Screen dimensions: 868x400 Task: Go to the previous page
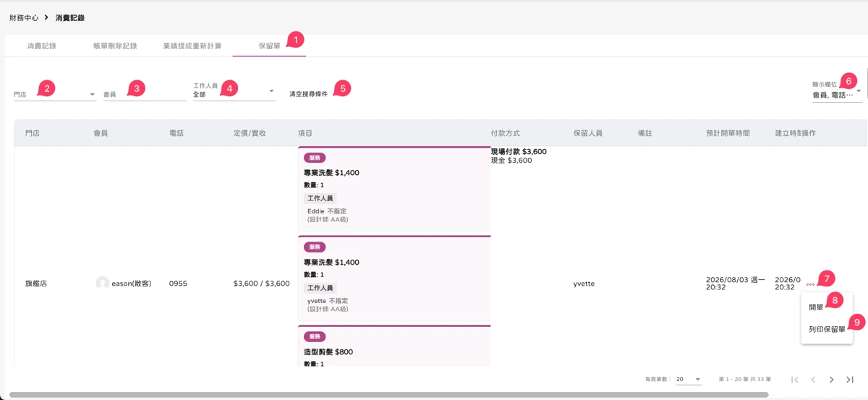point(813,379)
